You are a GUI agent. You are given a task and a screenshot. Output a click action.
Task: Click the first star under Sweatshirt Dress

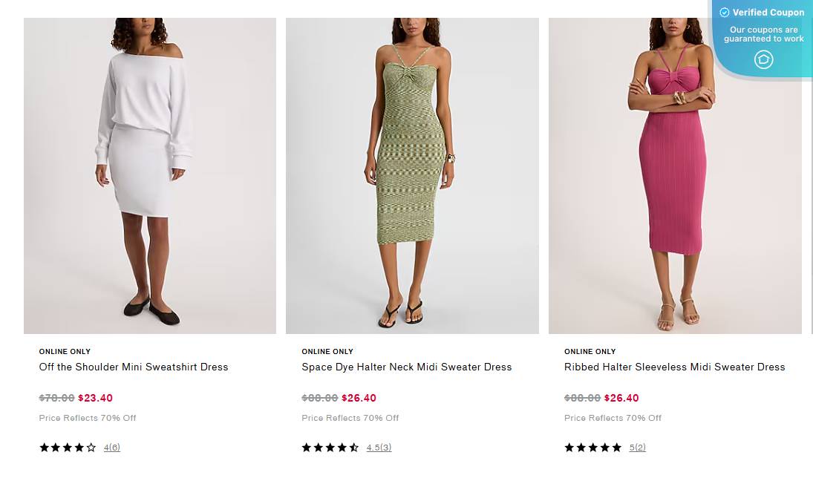[x=44, y=448]
